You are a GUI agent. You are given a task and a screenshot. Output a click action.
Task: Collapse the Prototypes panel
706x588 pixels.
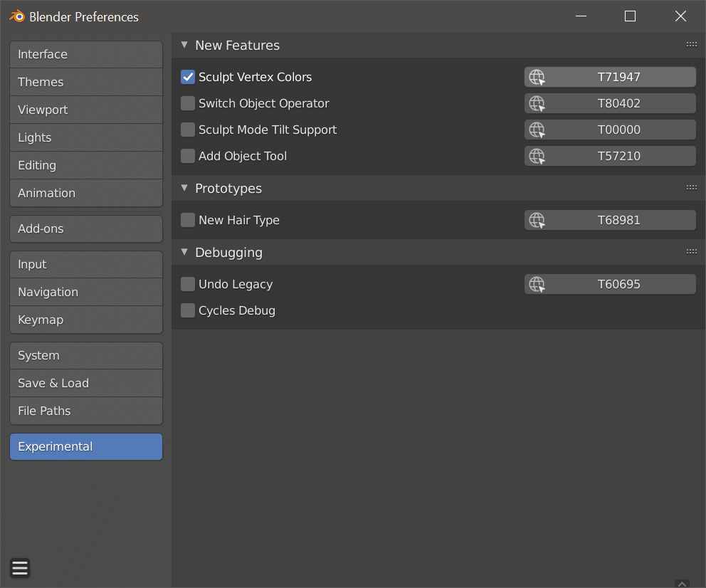click(x=184, y=188)
